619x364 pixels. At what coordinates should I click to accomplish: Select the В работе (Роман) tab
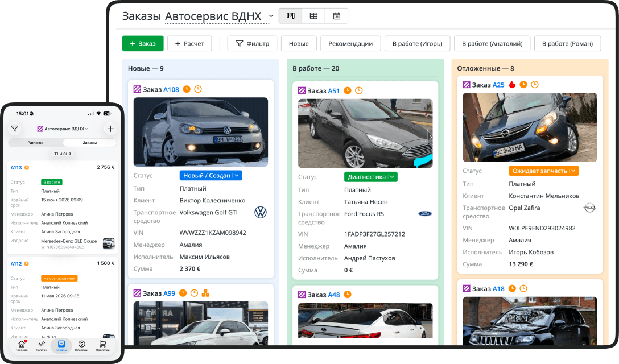567,43
